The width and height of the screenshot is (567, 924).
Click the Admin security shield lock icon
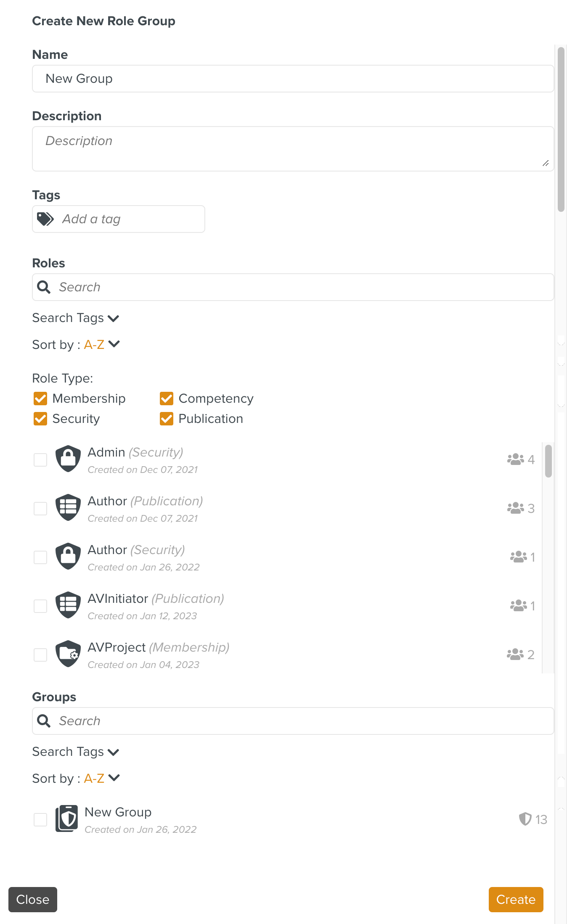click(x=68, y=459)
